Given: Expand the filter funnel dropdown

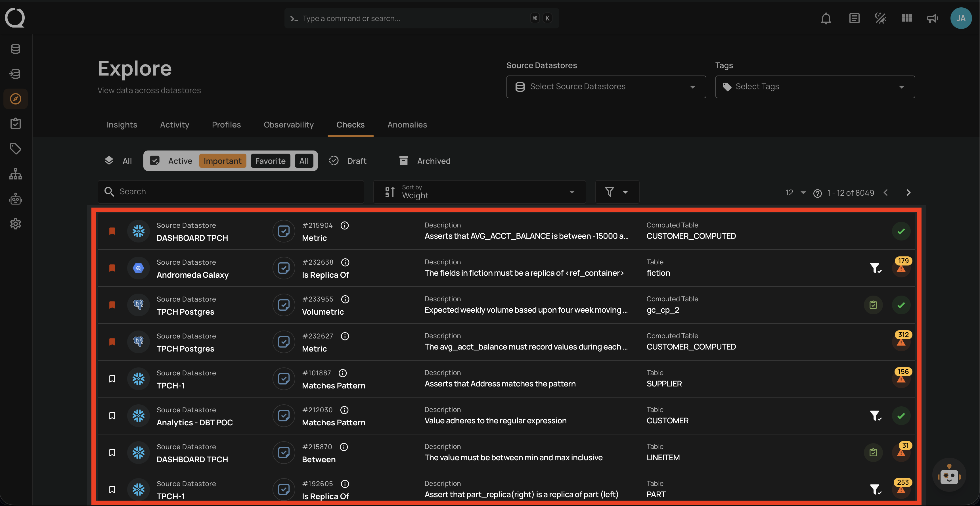Looking at the screenshot, I should click(x=617, y=192).
